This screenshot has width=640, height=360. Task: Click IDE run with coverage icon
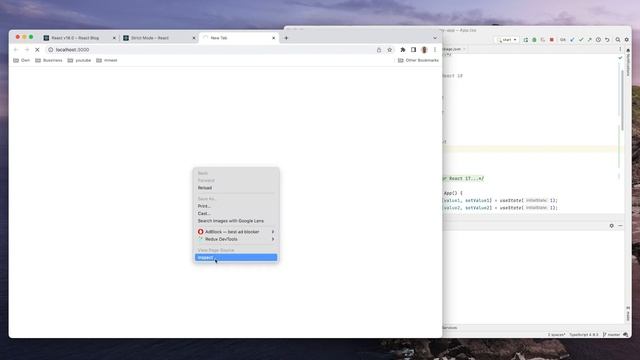[x=543, y=40]
